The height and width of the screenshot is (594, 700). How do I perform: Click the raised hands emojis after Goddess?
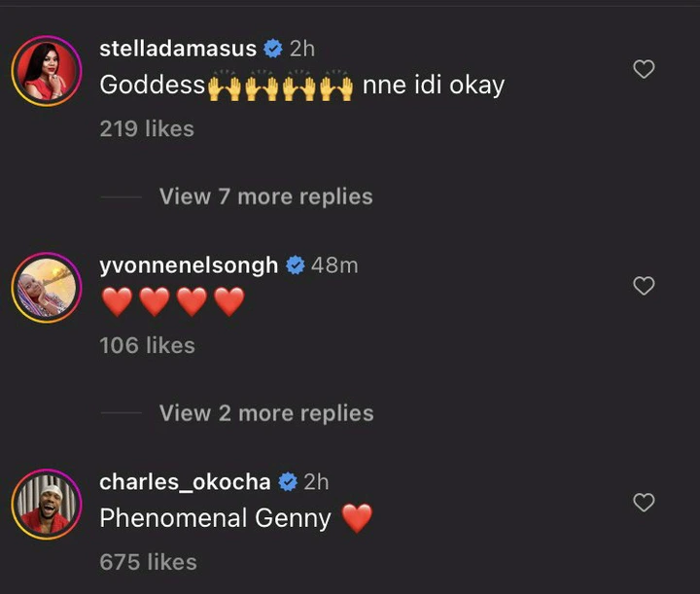click(280, 87)
